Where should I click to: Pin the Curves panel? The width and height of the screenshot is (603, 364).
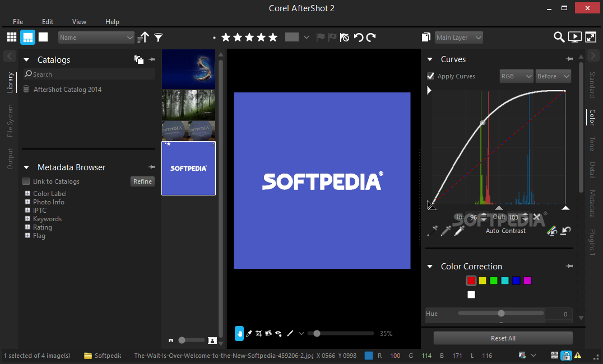pos(569,59)
